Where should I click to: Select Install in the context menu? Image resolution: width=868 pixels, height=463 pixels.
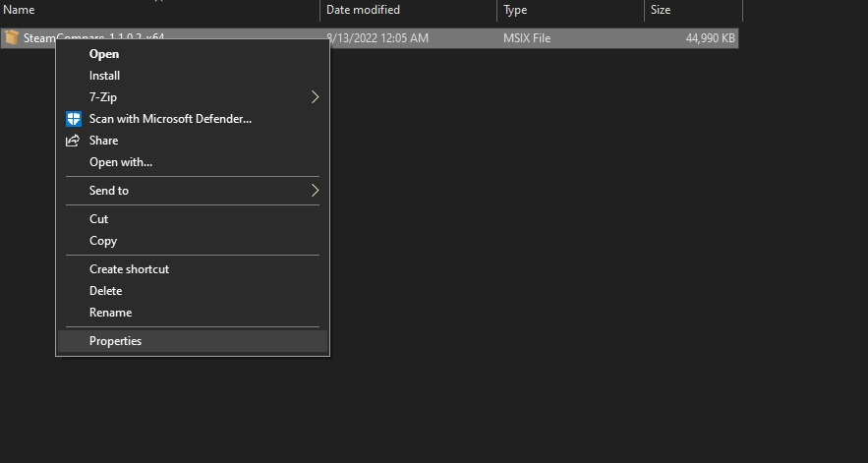(193, 76)
